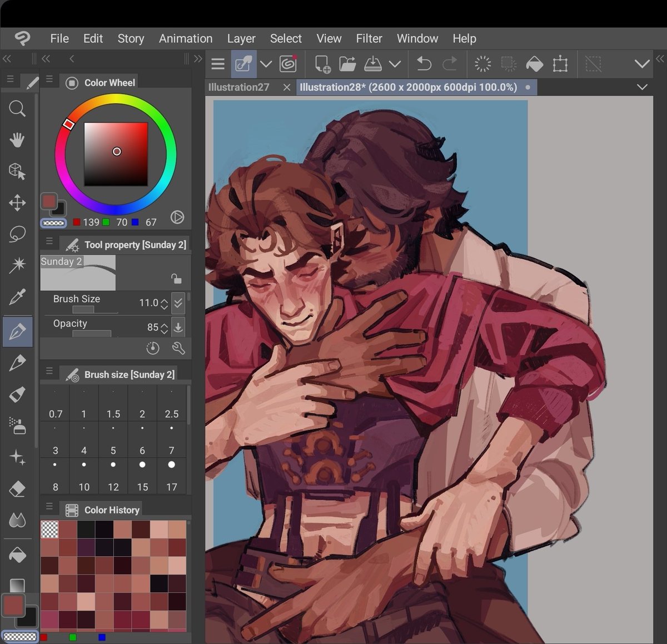
Task: Open Clip Studio spiral launcher icon
Action: (x=288, y=64)
